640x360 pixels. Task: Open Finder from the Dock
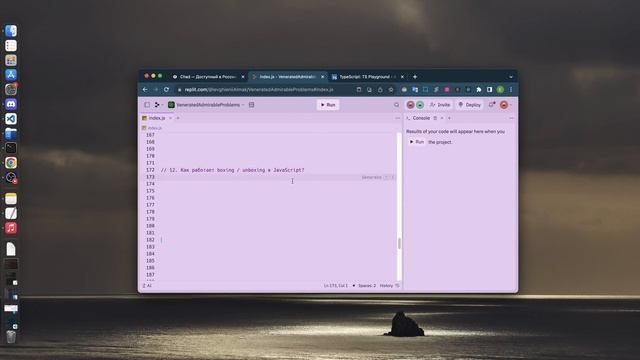click(11, 31)
